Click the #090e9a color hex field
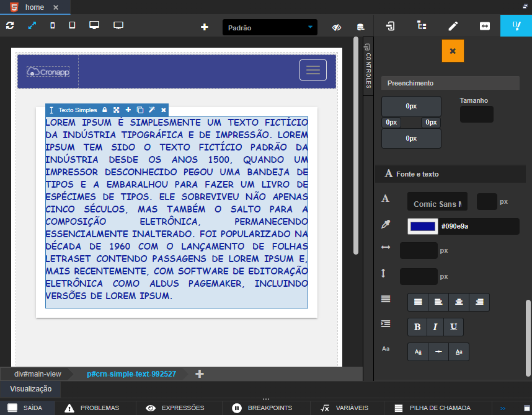This screenshot has height=415, width=532. 479,226
